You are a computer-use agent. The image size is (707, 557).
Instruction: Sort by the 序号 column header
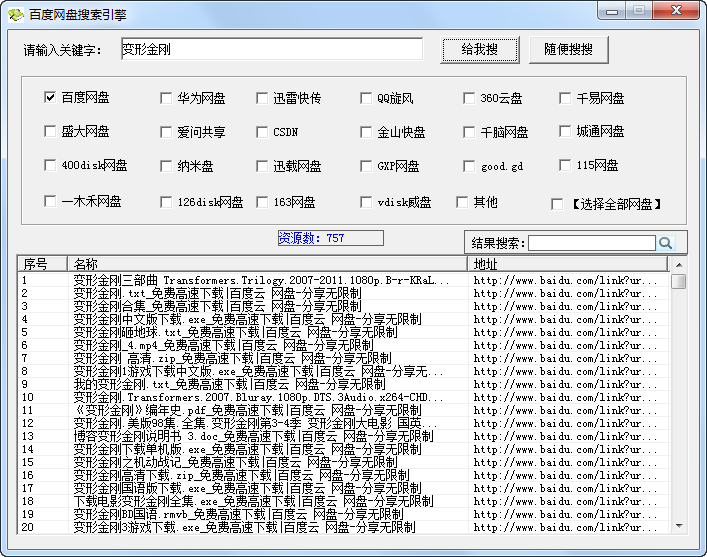pyautogui.click(x=42, y=263)
